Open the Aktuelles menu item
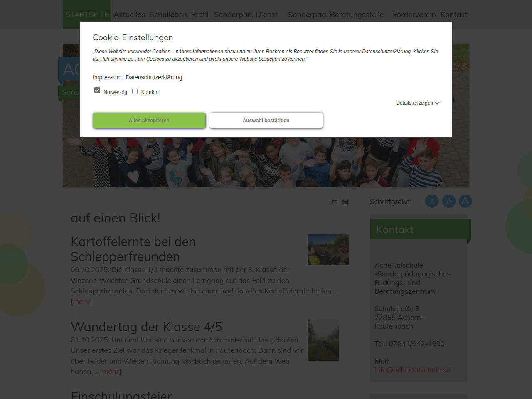The image size is (532, 399). tap(129, 15)
